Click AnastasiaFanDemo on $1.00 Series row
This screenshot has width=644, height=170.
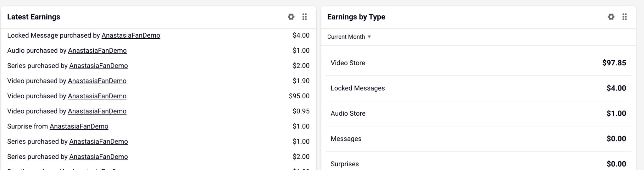(99, 142)
